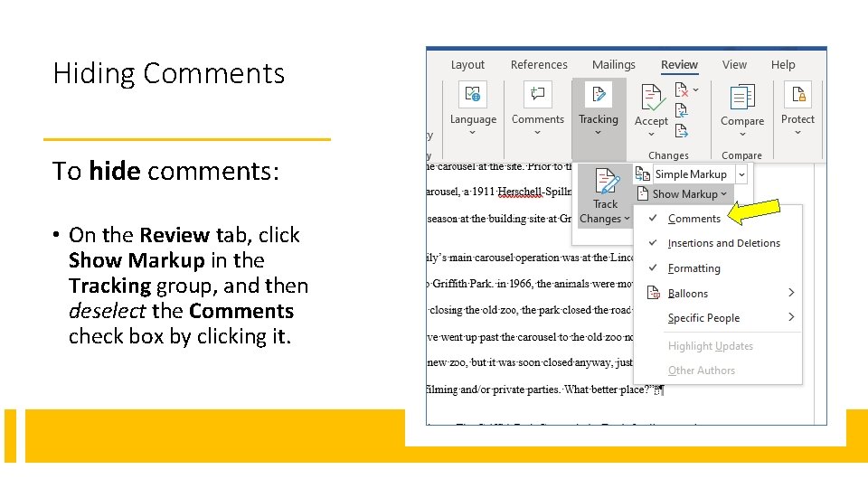
Task: Deselect the Comments check mark
Action: click(653, 218)
